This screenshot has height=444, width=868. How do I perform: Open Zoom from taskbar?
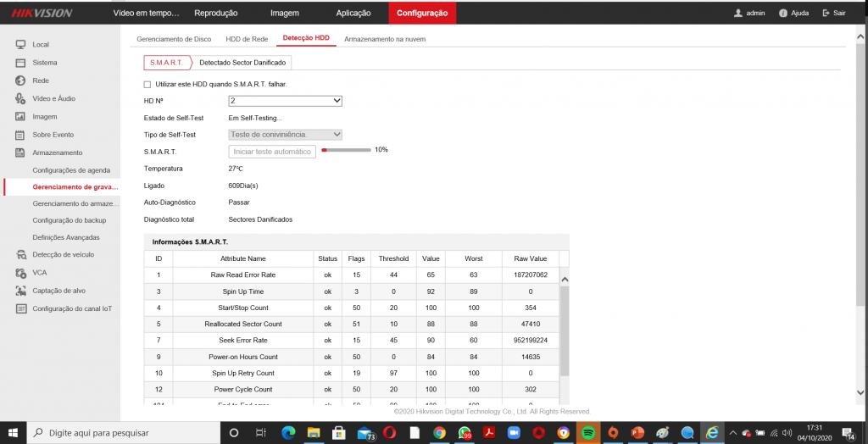[x=515, y=432]
